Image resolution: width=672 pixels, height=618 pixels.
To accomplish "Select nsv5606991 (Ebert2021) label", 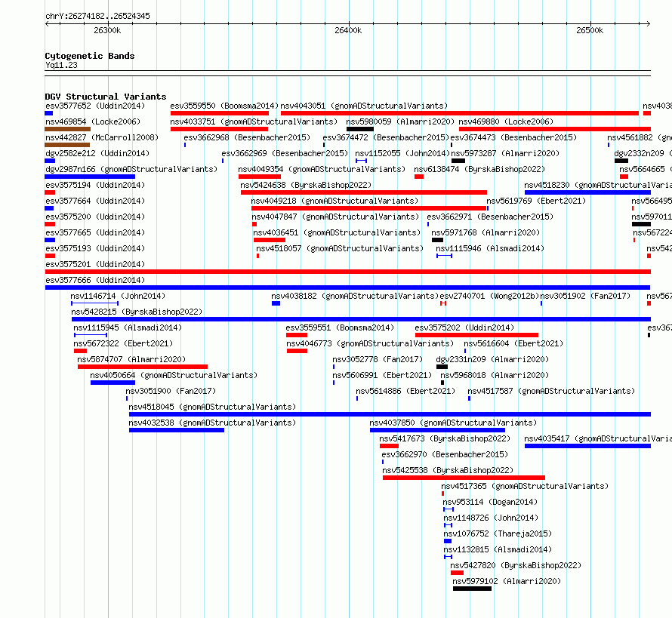I will point(382,375).
